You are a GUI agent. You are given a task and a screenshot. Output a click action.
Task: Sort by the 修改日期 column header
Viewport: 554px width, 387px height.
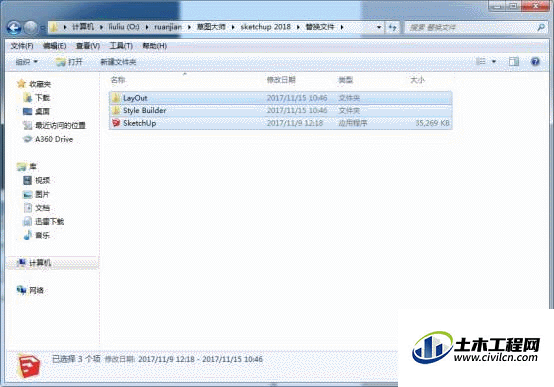[281, 80]
